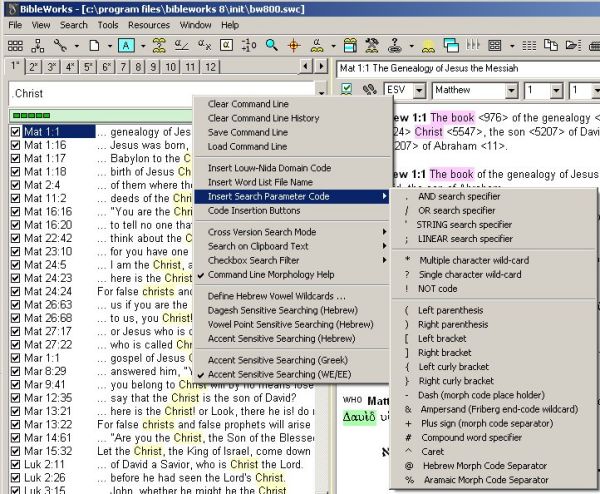Image resolution: width=600 pixels, height=494 pixels.
Task: Switch to search tab 7
Action: (123, 67)
